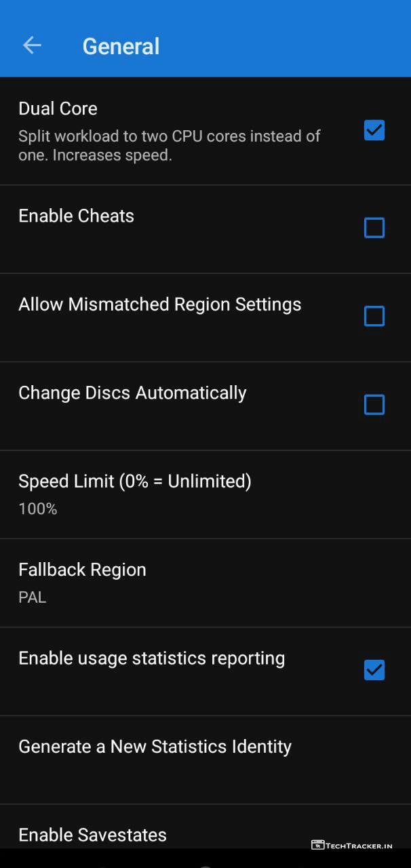Tick the Enable Cheats checkbox
The image size is (411, 868).
pos(374,228)
